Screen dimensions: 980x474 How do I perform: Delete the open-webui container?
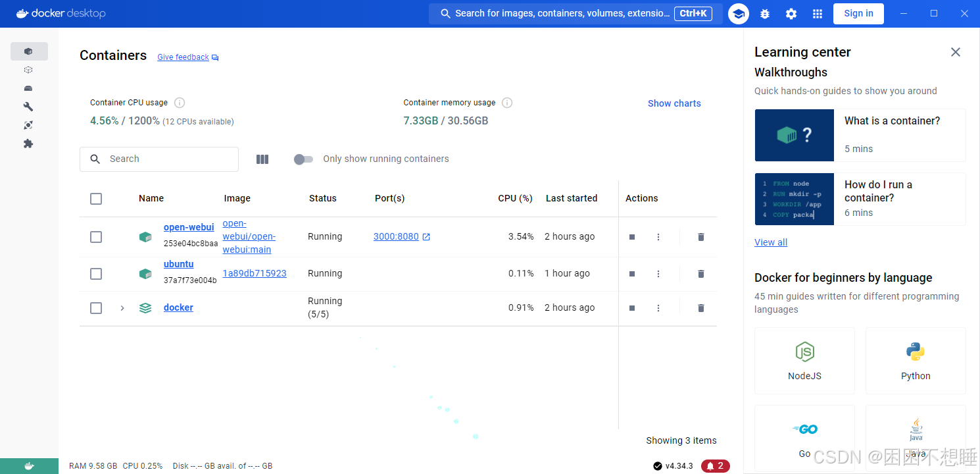pos(701,237)
